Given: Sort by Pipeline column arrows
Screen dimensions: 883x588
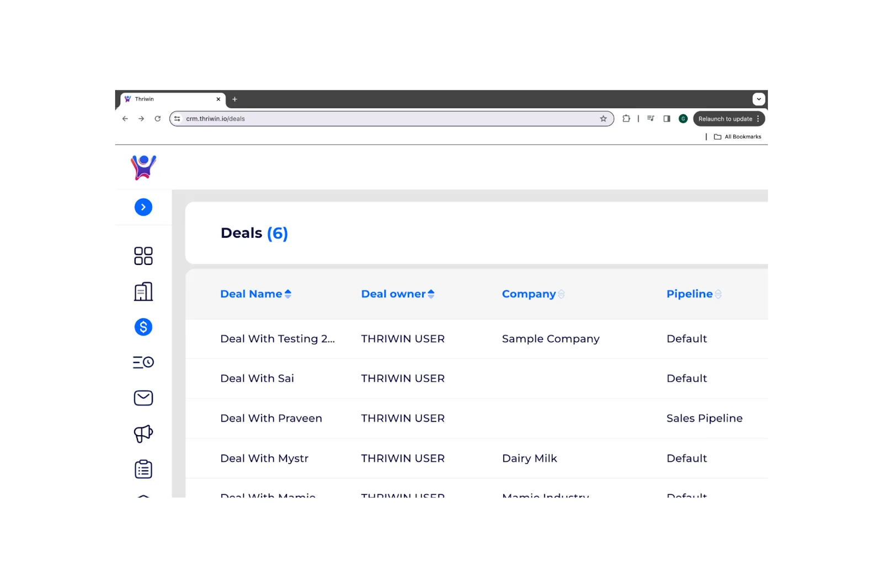Looking at the screenshot, I should (x=718, y=294).
